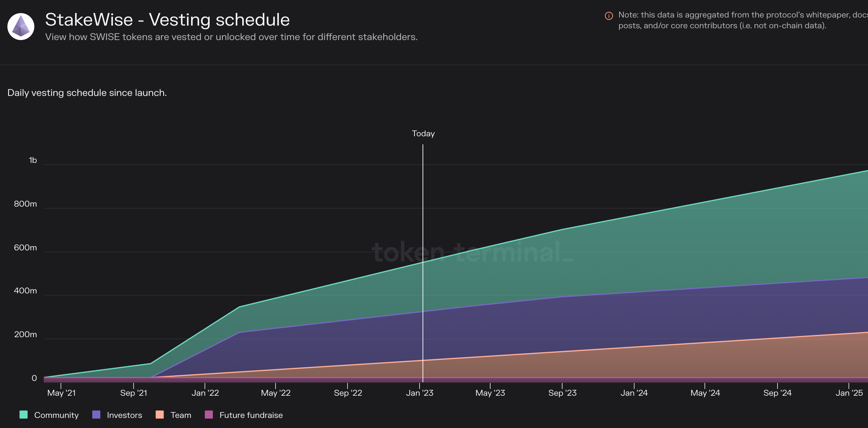Hide the Investors series from the chart
This screenshot has width=868, height=428.
[124, 415]
